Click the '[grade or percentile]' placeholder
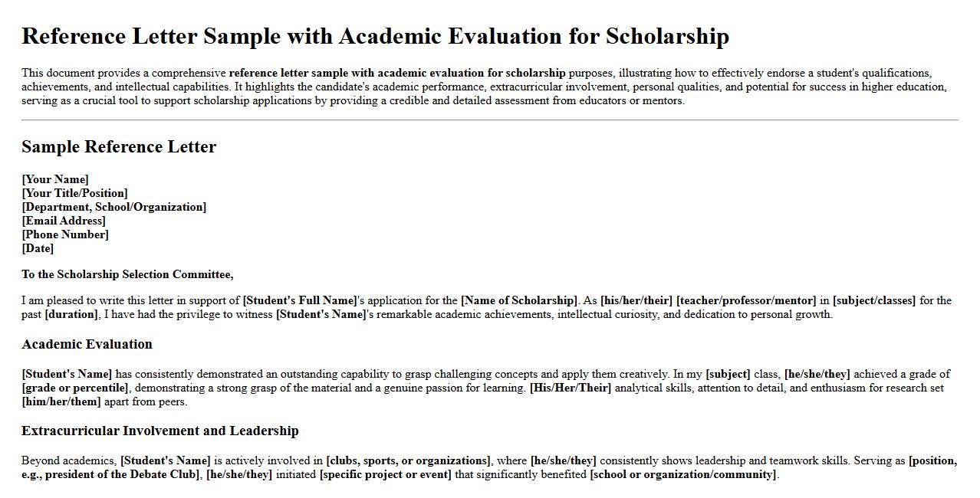Screen dimensions: 980x498 tap(75, 388)
